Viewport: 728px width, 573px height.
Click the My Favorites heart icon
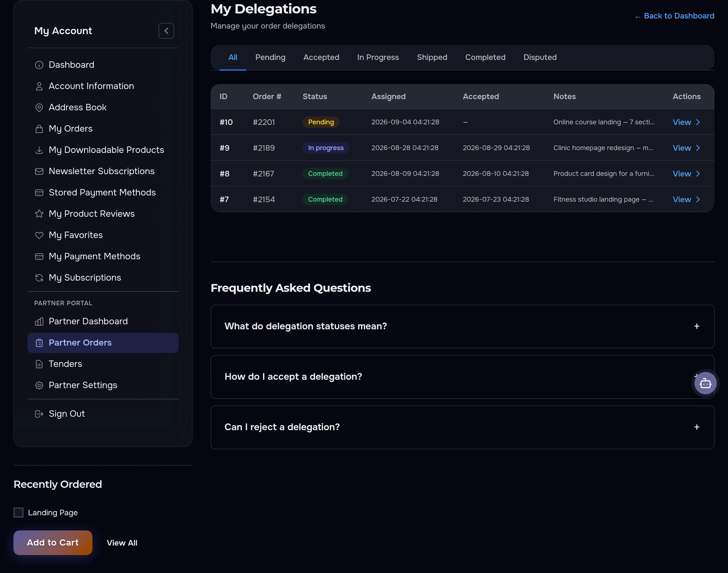[39, 235]
